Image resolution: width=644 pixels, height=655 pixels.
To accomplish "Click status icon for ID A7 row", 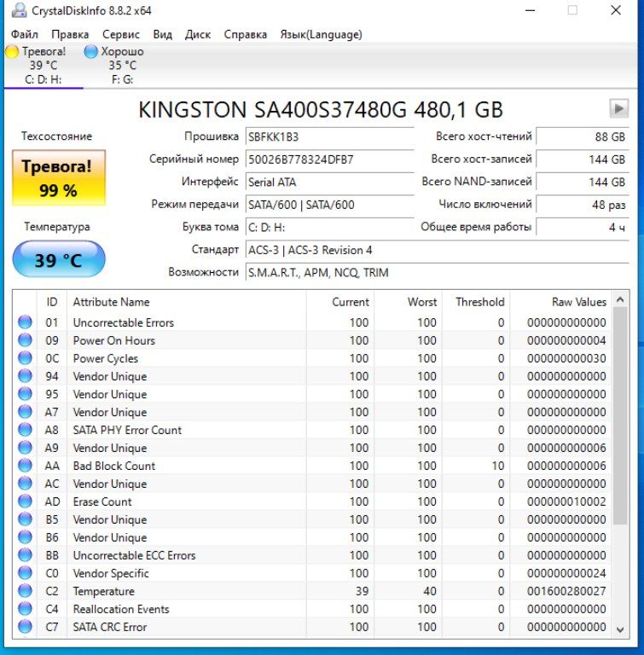I will pyautogui.click(x=25, y=412).
